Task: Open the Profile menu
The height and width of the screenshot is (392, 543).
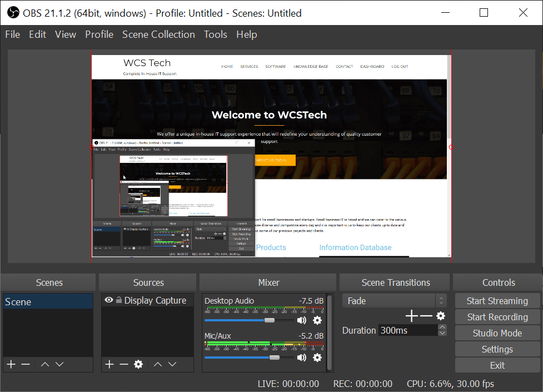Action: click(x=99, y=34)
